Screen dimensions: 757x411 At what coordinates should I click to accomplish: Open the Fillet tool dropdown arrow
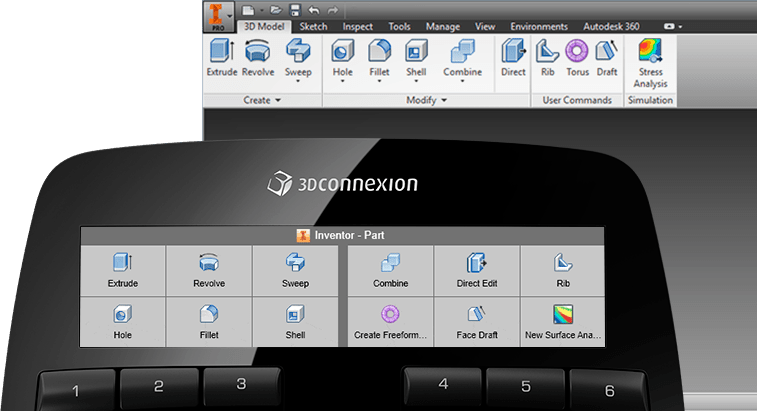(379, 82)
